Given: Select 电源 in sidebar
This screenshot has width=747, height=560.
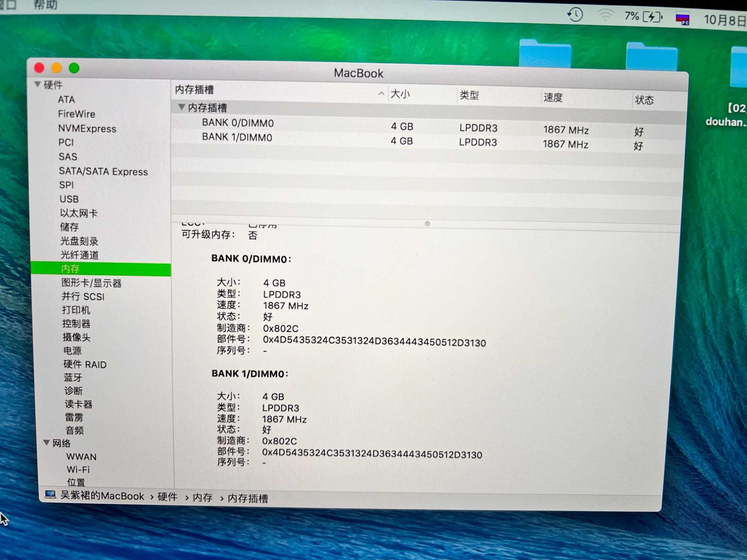Looking at the screenshot, I should [72, 351].
